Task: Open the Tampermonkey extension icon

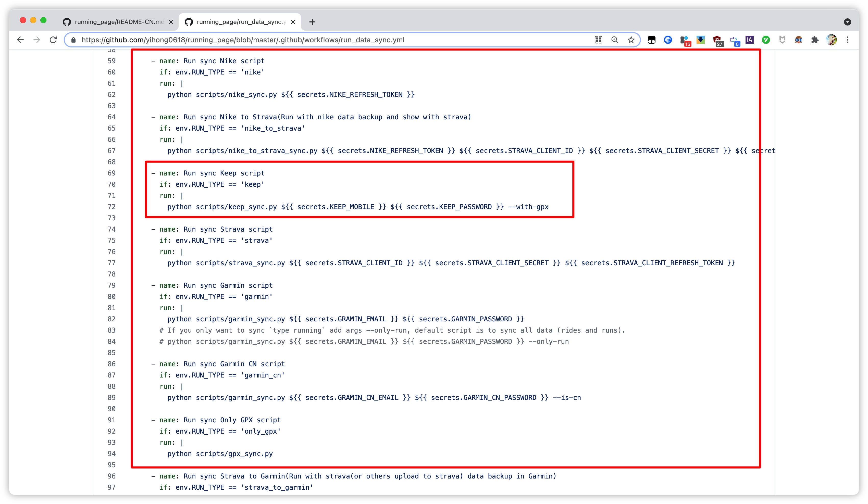Action: click(651, 40)
